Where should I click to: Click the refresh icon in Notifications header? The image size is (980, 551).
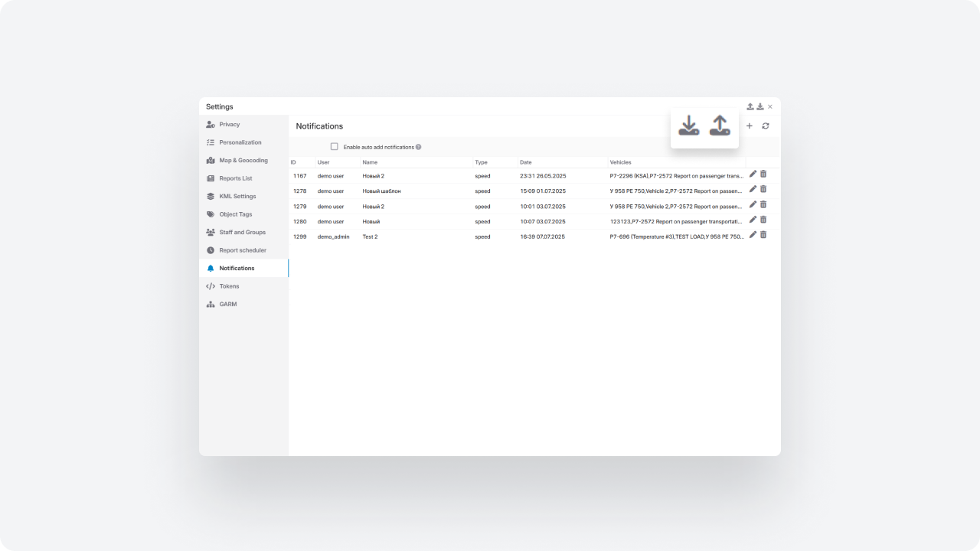[766, 126]
